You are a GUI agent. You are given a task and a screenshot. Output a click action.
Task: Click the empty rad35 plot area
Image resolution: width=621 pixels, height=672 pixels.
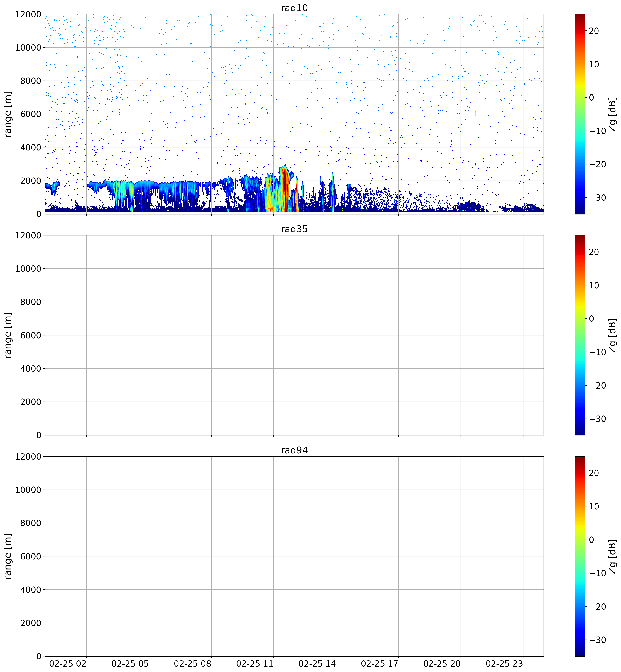coord(294,335)
